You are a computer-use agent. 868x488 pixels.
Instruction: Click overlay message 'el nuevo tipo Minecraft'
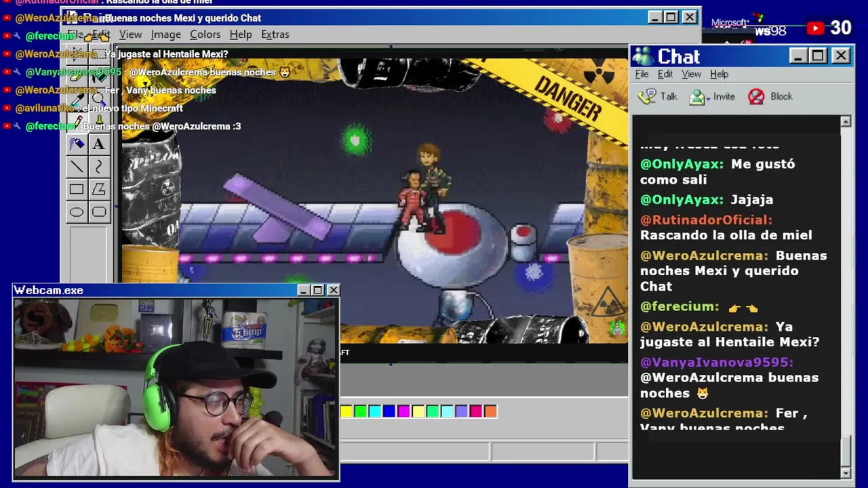pos(133,108)
